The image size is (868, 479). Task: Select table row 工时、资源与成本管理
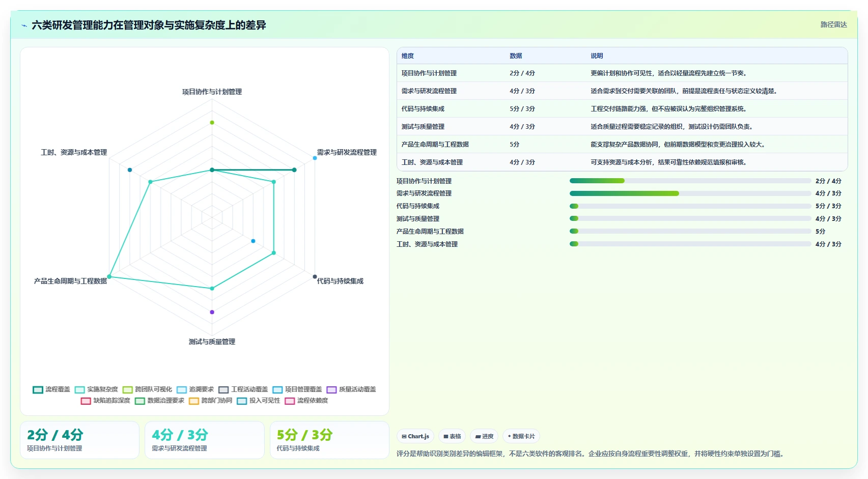coord(622,162)
